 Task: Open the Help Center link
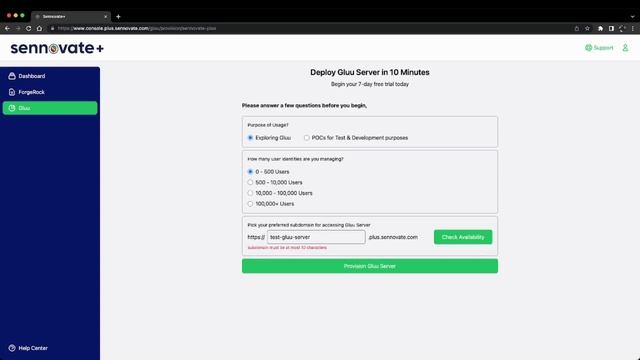[x=28, y=348]
